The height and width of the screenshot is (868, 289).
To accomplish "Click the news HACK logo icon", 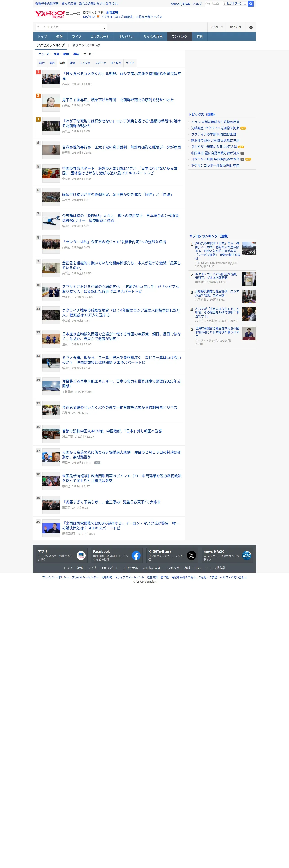I will tap(247, 555).
